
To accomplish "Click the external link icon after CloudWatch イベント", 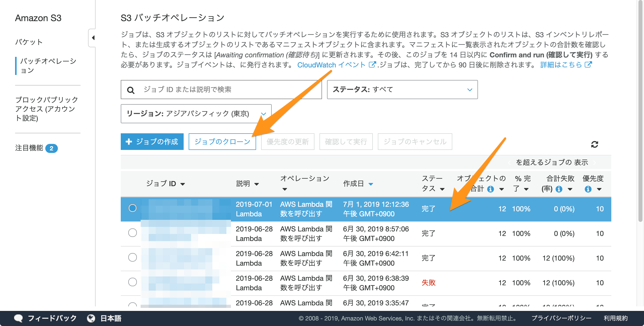I will coord(372,65).
